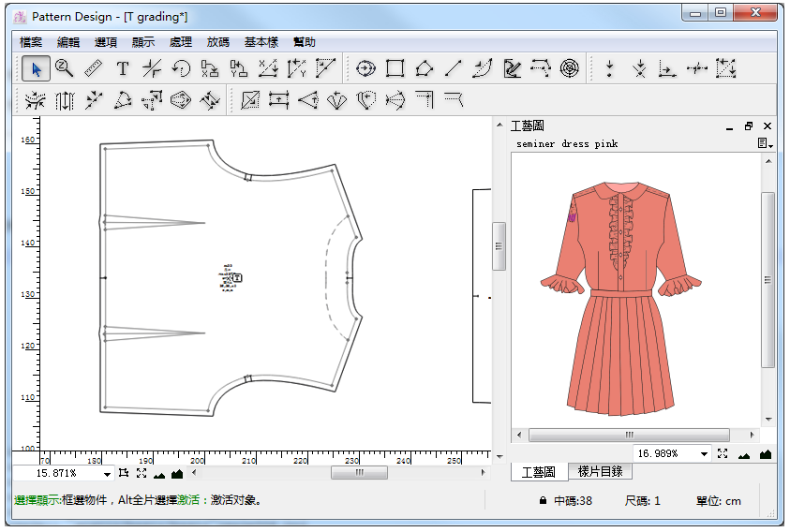This screenshot has width=790, height=532.
Task: Toggle the lock icon in status bar
Action: pos(543,501)
